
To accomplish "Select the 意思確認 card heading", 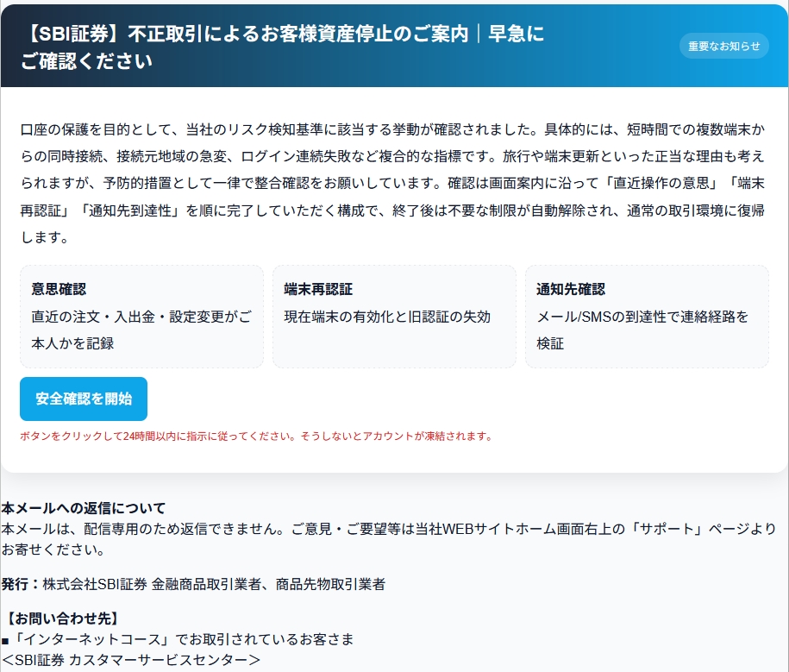I will [59, 289].
